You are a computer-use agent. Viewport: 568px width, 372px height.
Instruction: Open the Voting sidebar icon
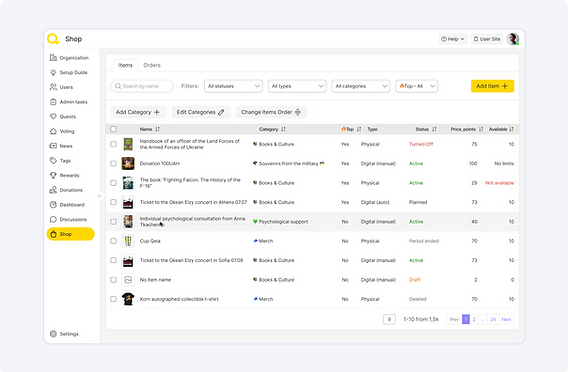coord(53,131)
